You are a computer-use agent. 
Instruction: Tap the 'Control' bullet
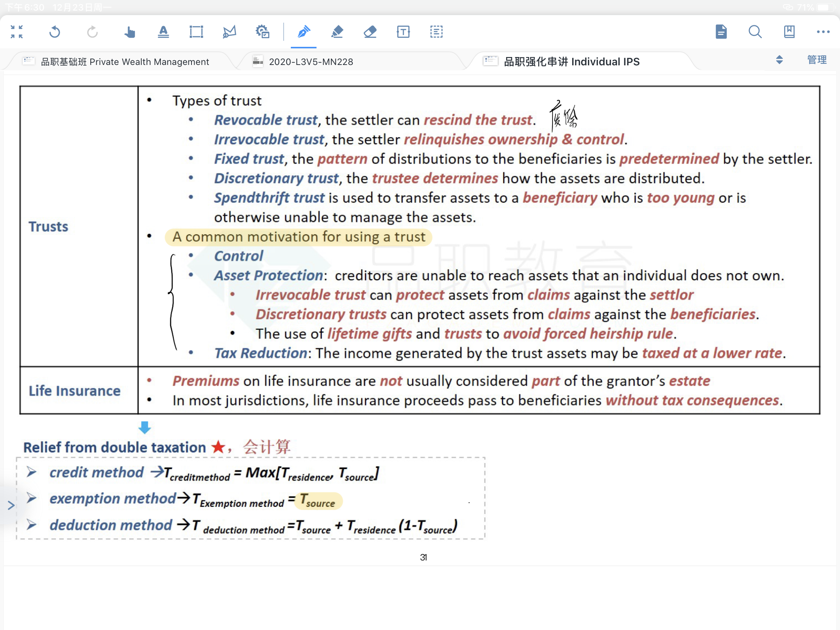[x=238, y=256]
